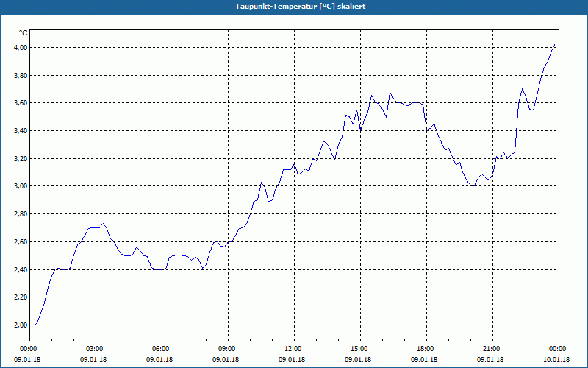588x368 pixels.
Task: Select the 2,40 y-axis label
Action: tap(21, 269)
